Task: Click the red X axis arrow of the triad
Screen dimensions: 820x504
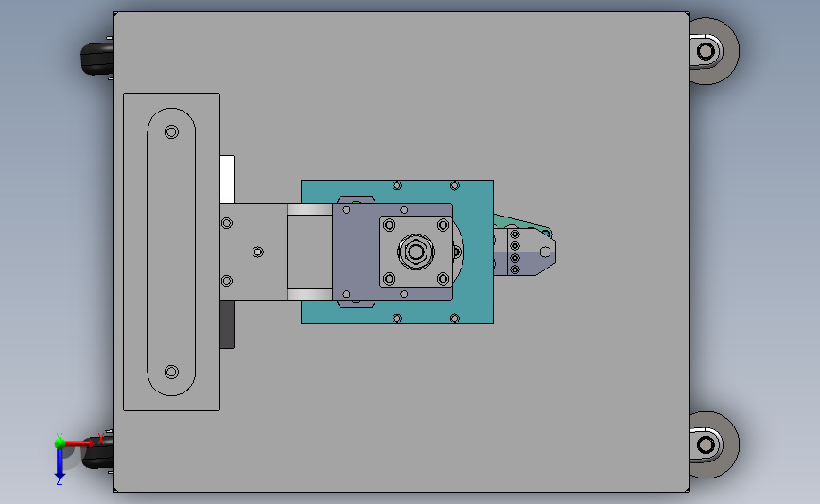Action: coord(79,443)
